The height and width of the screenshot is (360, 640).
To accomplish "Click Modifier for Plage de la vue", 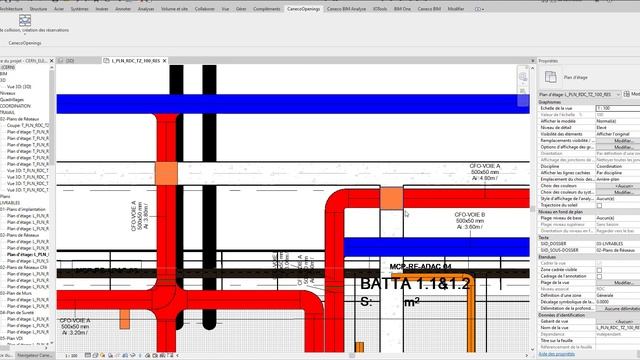I will coord(623,282).
